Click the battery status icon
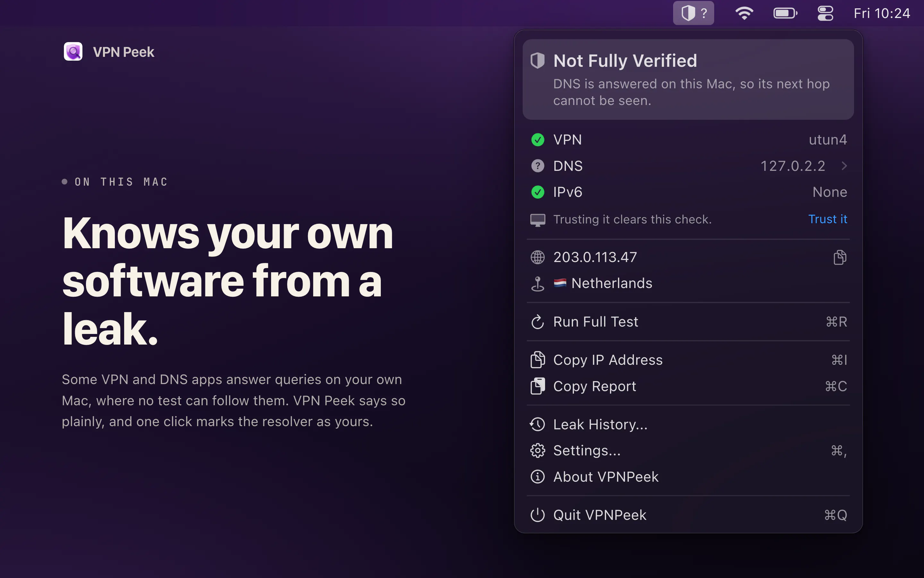 coord(785,13)
